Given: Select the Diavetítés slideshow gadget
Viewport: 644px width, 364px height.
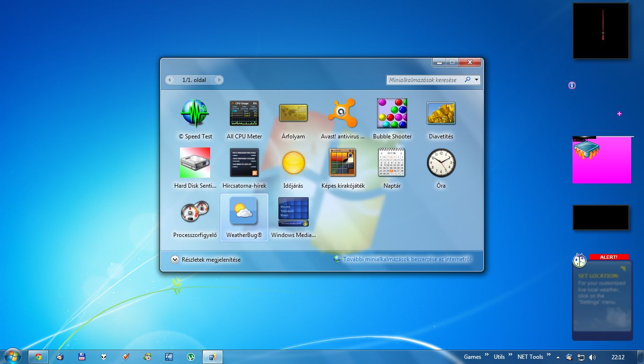Looking at the screenshot, I should tap(441, 113).
